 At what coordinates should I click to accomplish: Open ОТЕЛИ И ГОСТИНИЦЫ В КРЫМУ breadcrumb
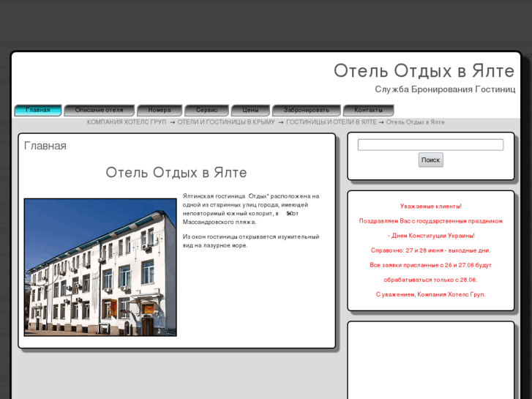(225, 122)
